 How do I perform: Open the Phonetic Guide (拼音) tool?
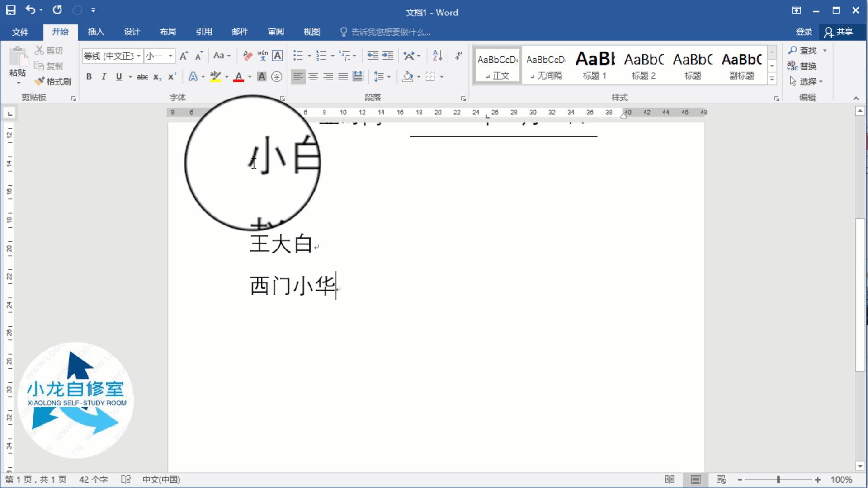click(262, 56)
